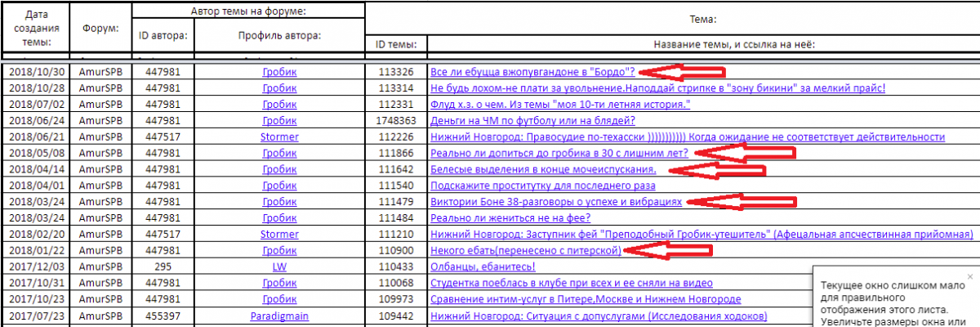Open "Виктории Боне 38" topic link
The width and height of the screenshot is (980, 327).
556,201
